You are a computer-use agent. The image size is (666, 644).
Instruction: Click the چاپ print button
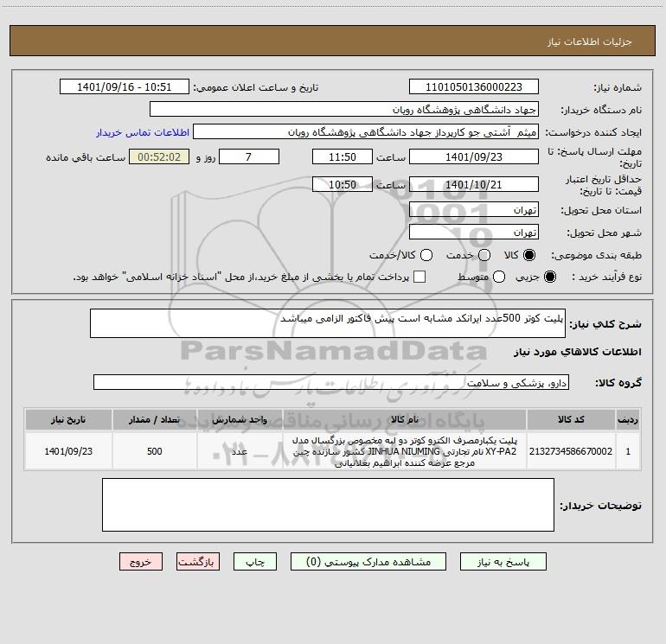(255, 562)
